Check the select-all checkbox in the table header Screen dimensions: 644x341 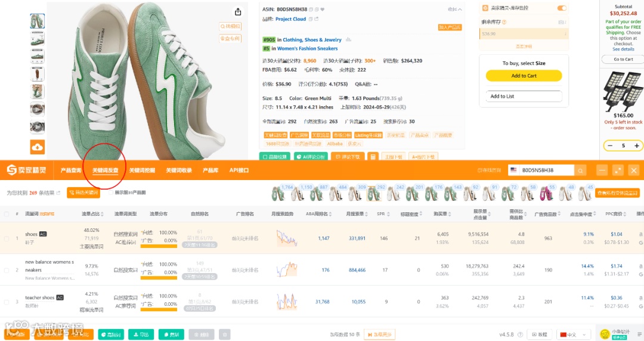tap(6, 214)
